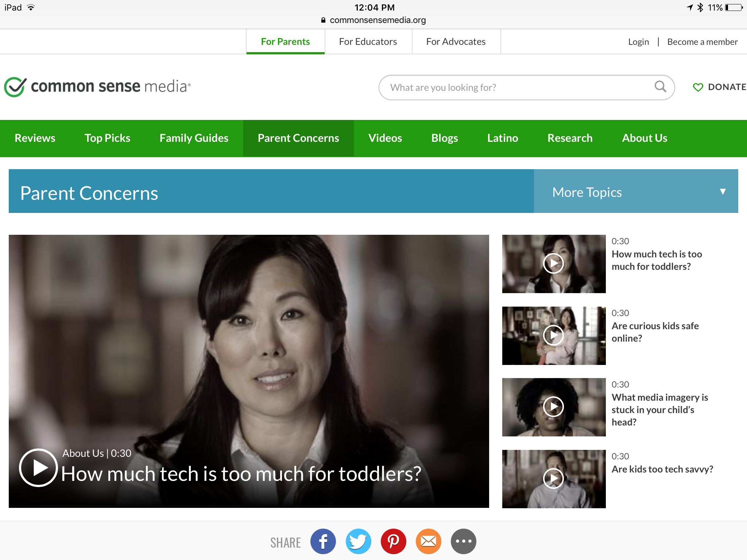
Task: Pin this page via Pinterest icon
Action: [393, 541]
